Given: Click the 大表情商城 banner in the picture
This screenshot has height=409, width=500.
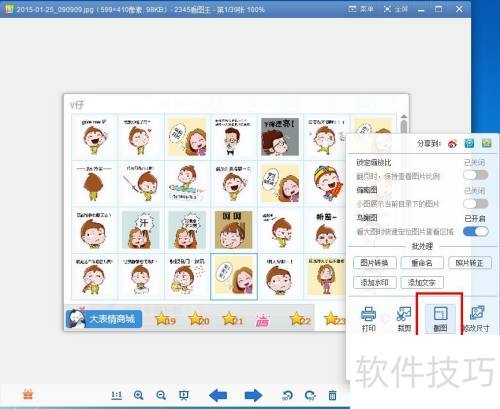Looking at the screenshot, I should tap(104, 319).
